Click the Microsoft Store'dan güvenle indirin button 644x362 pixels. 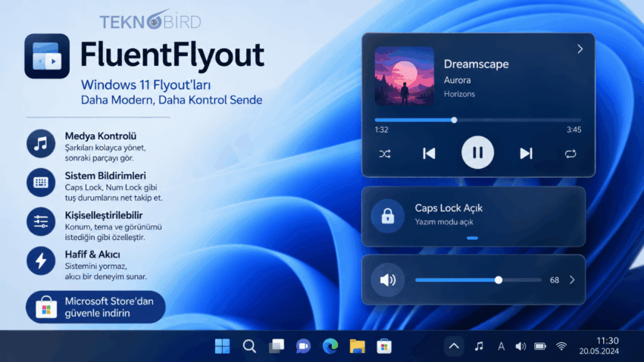point(95,307)
